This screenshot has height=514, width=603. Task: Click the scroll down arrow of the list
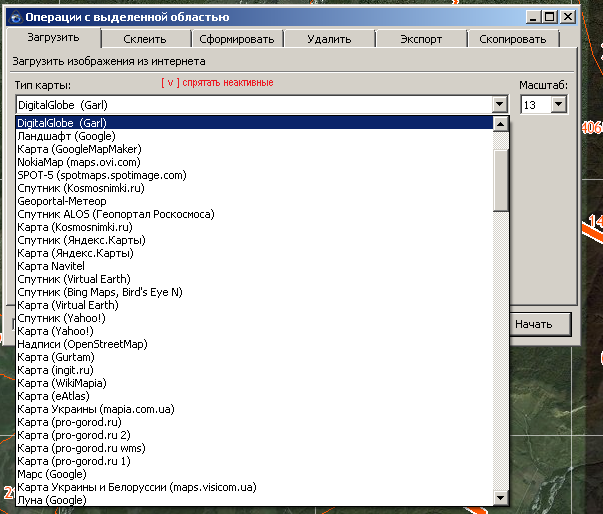point(501,498)
